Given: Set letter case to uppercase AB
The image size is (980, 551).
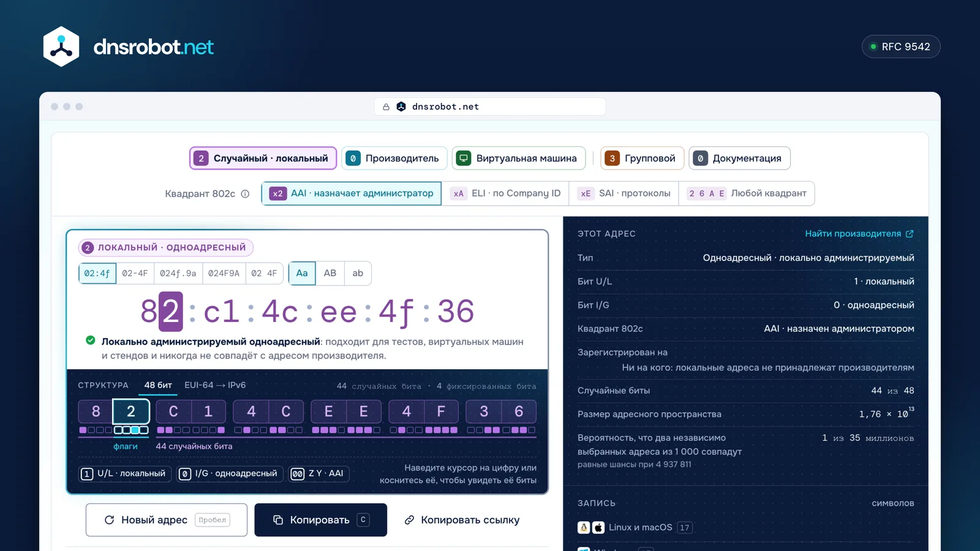Looking at the screenshot, I should pos(330,273).
